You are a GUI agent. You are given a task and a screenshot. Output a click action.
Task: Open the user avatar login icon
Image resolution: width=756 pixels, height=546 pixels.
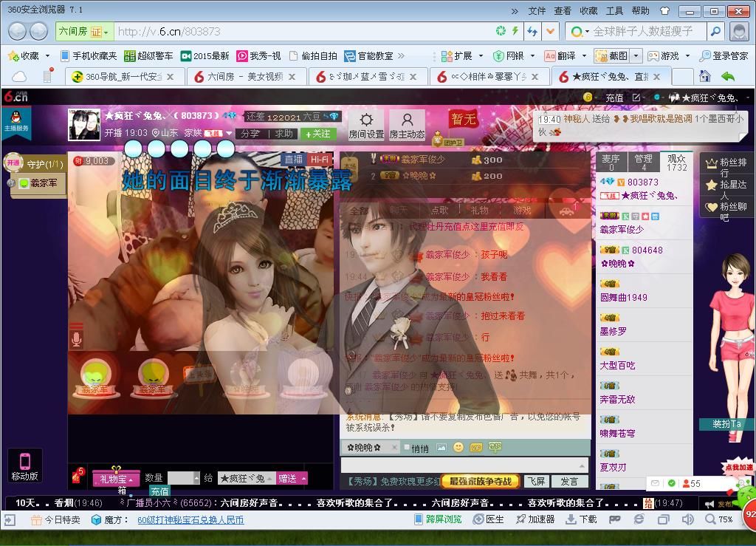(x=738, y=32)
